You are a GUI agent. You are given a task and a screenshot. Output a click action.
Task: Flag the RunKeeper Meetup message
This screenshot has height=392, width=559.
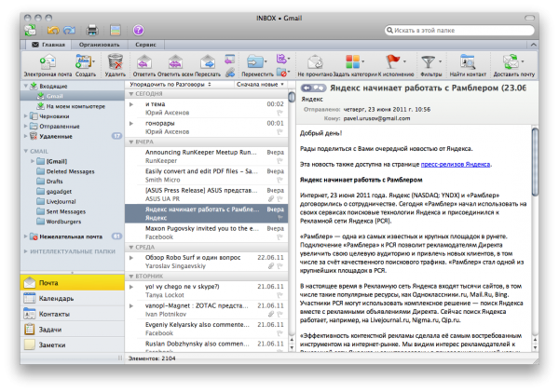click(x=279, y=161)
